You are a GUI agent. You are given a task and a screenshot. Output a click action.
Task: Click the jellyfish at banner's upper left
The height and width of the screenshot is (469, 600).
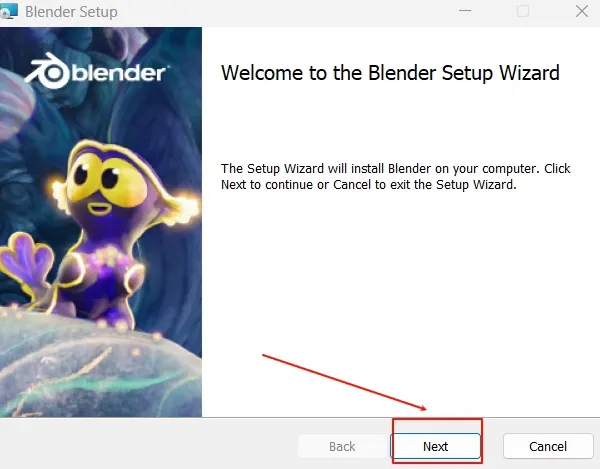click(15, 103)
